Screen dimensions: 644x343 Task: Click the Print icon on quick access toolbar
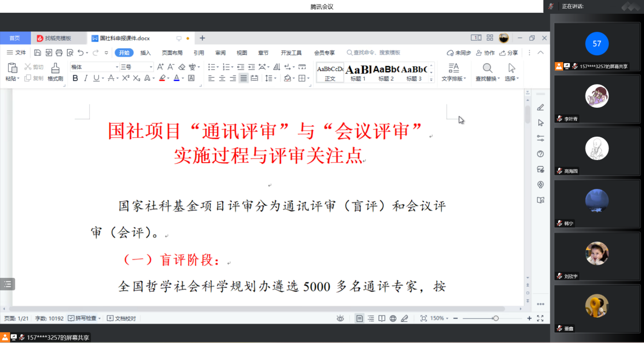click(59, 52)
